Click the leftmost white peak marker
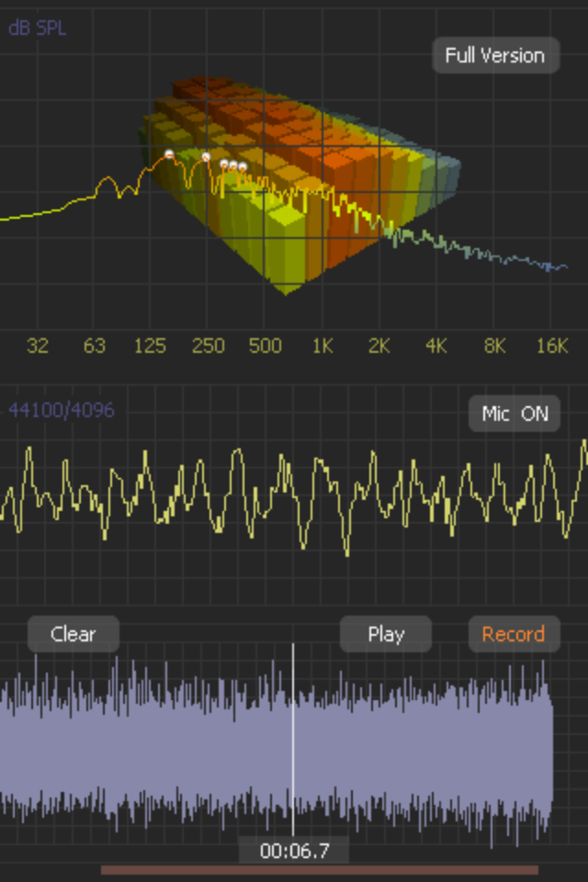The height and width of the screenshot is (882, 588). click(169, 153)
